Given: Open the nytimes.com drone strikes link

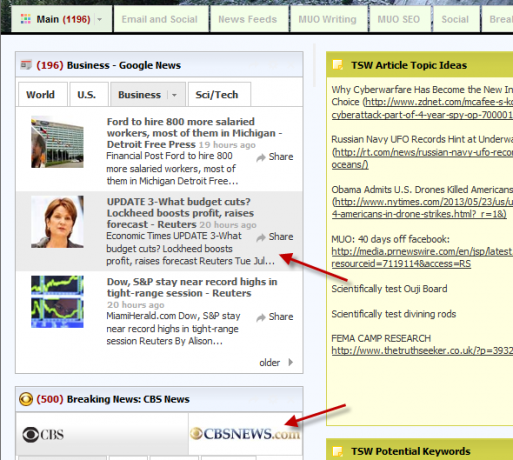Looking at the screenshot, I should pyautogui.click(x=422, y=208).
